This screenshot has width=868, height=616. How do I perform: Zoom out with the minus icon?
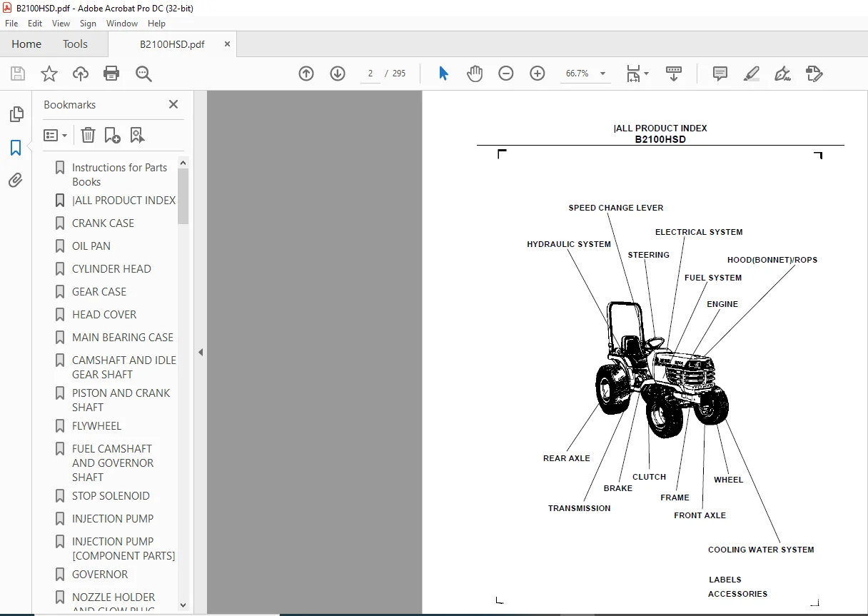pos(506,74)
